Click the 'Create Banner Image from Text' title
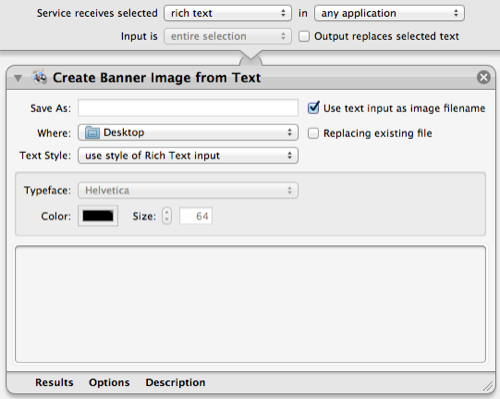This screenshot has width=500, height=399. [157, 78]
